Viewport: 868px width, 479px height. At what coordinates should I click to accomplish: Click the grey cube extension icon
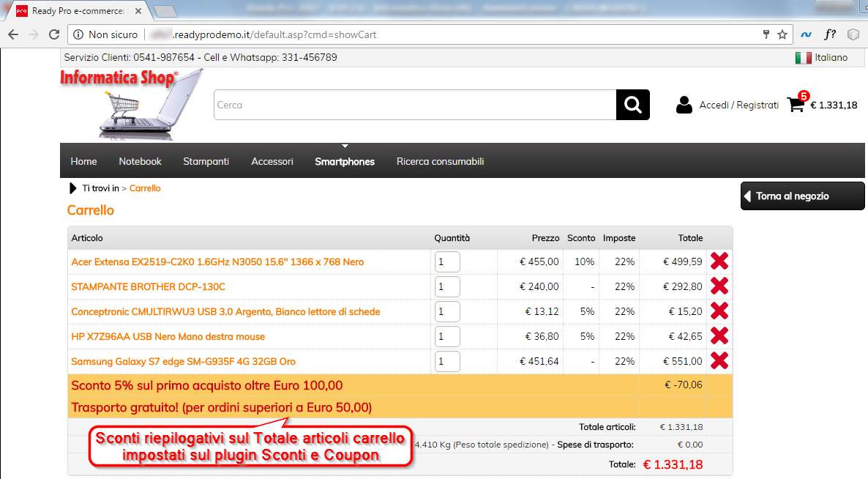[x=853, y=34]
